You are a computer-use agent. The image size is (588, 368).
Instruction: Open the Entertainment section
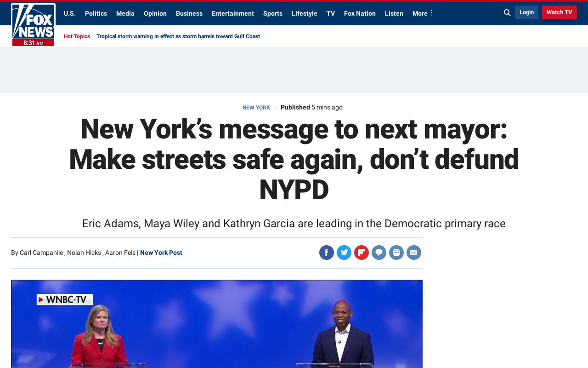(x=233, y=13)
